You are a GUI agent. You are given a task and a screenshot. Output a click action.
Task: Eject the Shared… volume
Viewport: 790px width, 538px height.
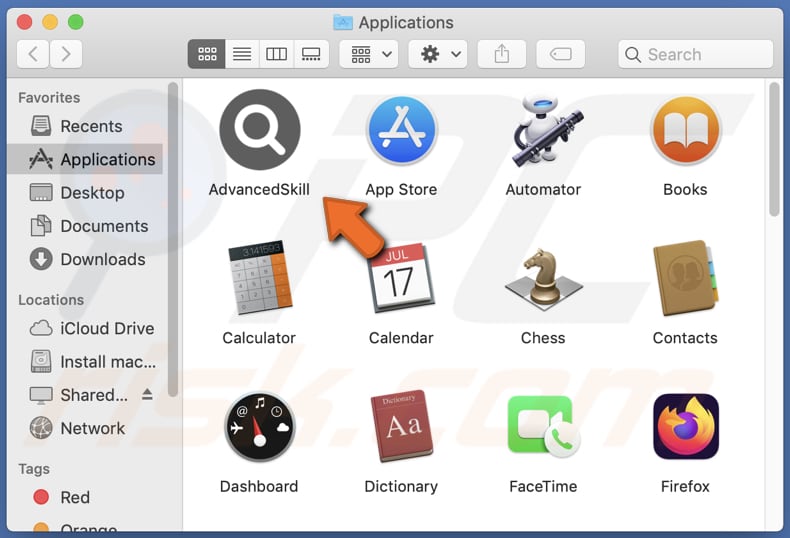147,394
